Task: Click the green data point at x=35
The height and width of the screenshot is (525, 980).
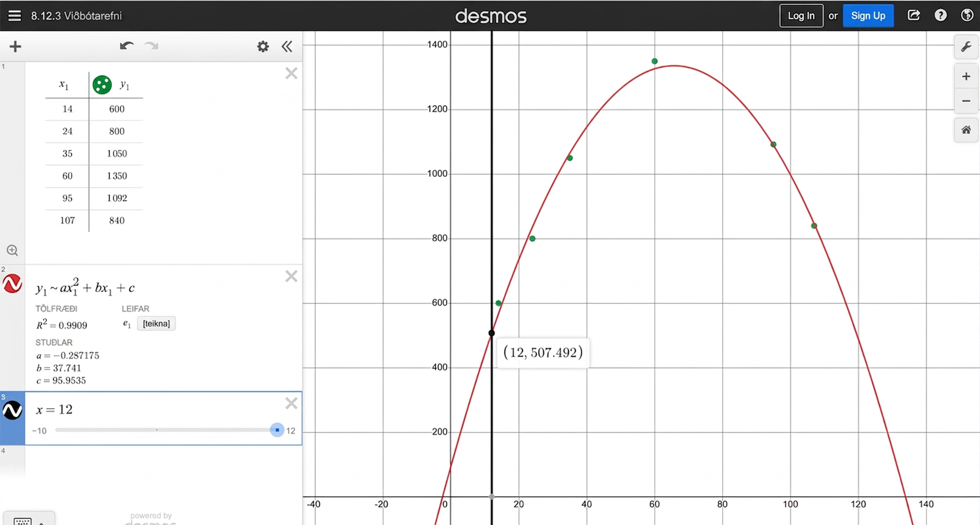Action: tap(570, 158)
